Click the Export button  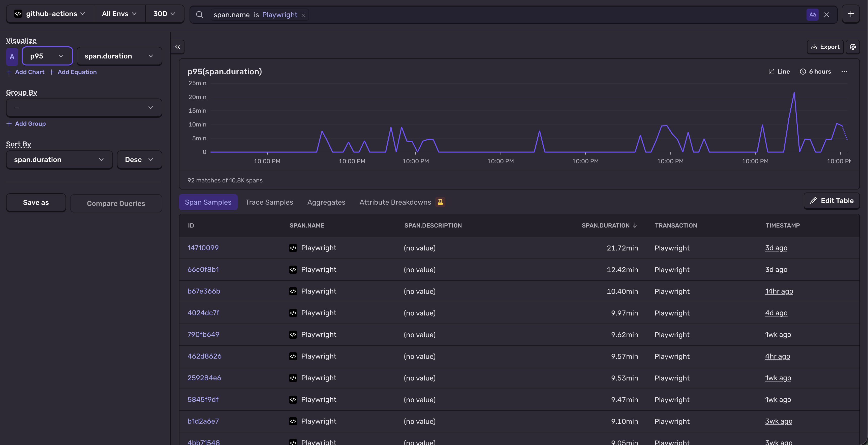(825, 47)
